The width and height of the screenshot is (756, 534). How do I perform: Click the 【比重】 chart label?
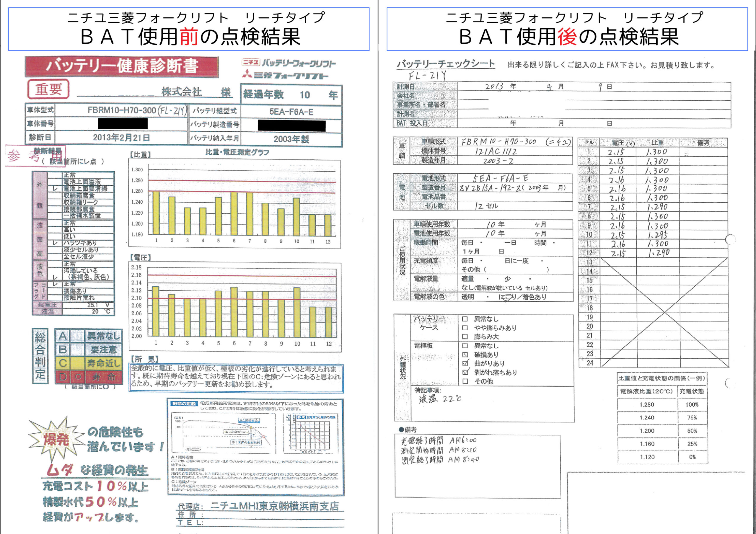pos(140,154)
